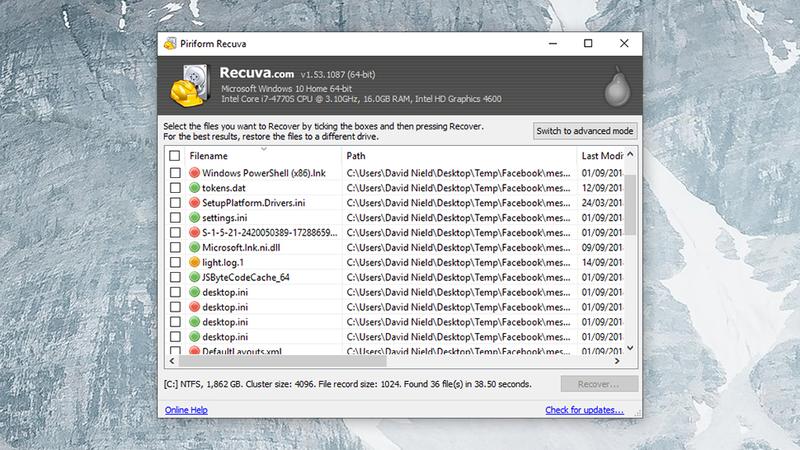The image size is (800, 450).
Task: Select the Microsoft.Ink.ni.dll filename
Action: click(x=241, y=247)
